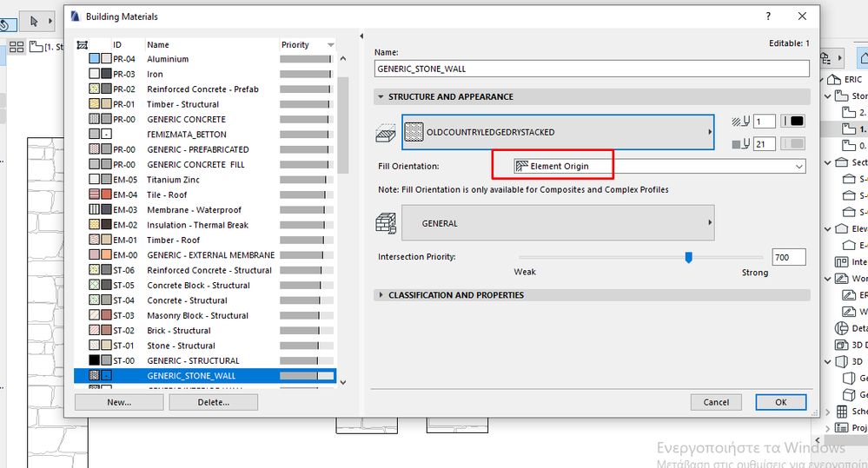Select the Insulation - Thermal Break row
This screenshot has width=868, height=468.
click(205, 225)
